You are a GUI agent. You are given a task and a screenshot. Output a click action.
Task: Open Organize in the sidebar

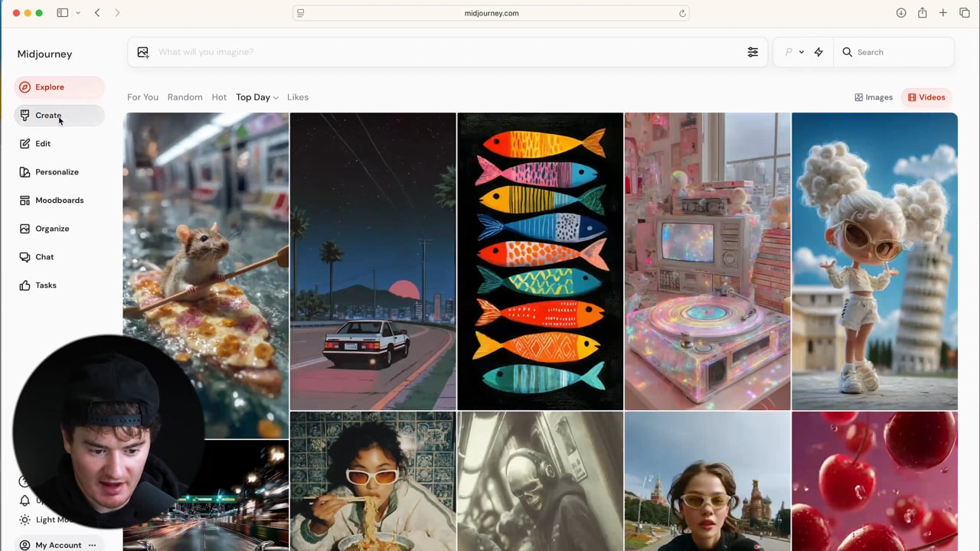pyautogui.click(x=59, y=229)
